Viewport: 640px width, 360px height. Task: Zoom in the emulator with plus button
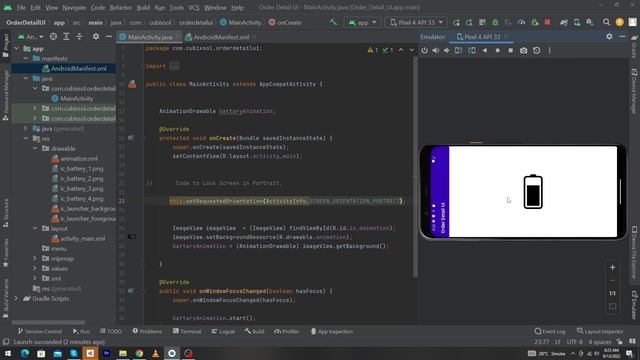point(612,268)
